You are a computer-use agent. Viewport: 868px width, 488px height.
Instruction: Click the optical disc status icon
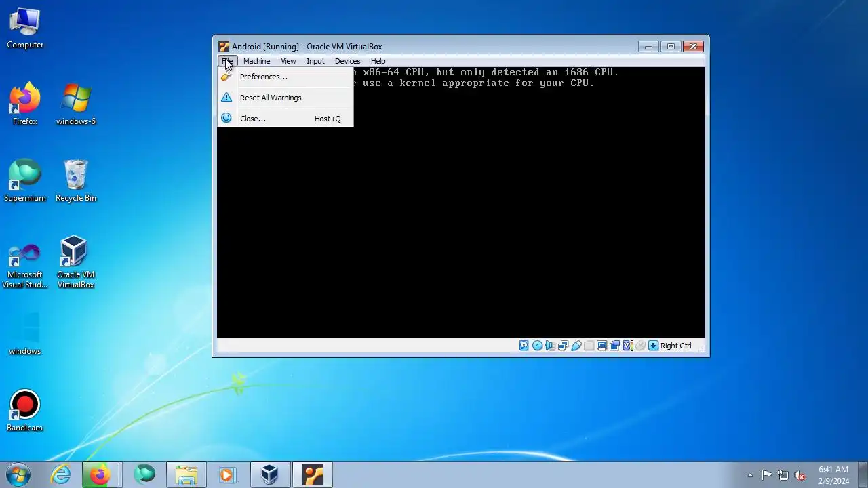tap(537, 346)
